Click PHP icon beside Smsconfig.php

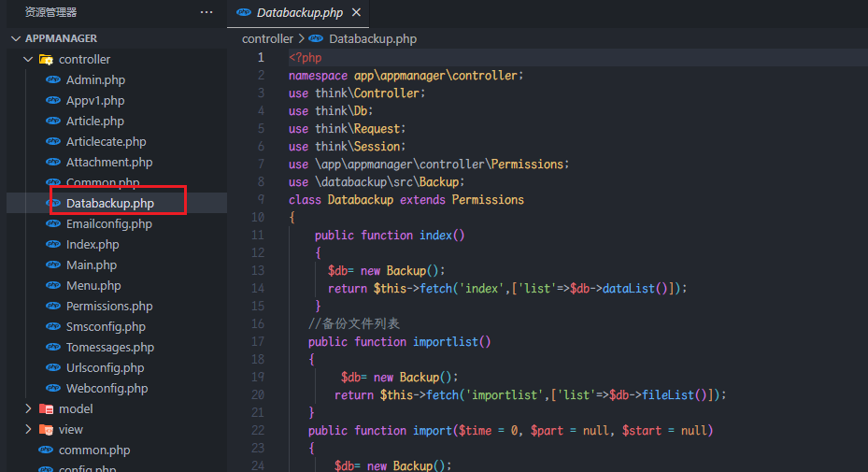coord(53,326)
